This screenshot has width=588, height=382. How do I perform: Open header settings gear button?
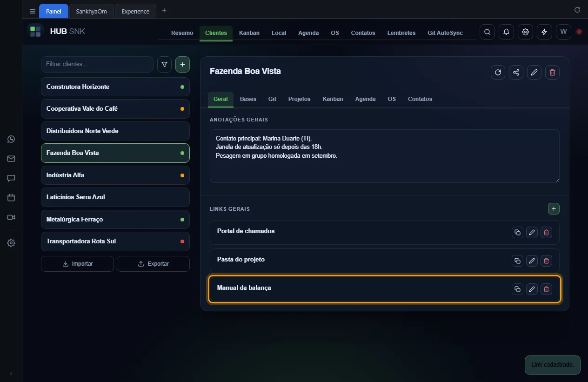[525, 32]
